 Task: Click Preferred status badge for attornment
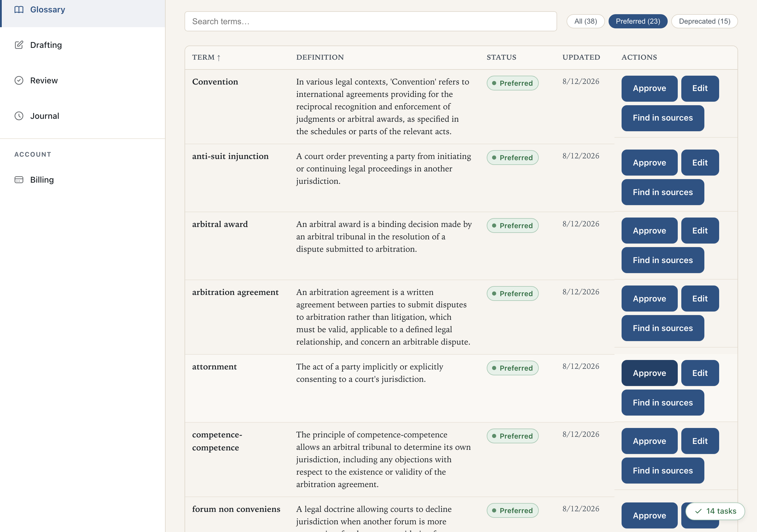pos(512,368)
